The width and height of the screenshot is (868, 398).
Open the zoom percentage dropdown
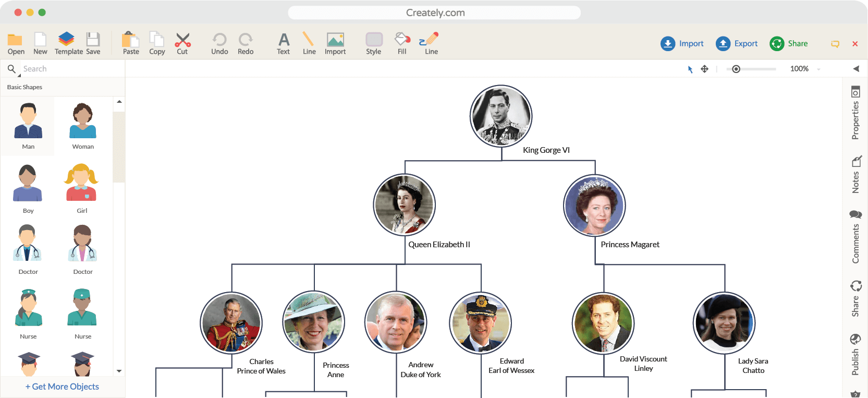point(818,69)
